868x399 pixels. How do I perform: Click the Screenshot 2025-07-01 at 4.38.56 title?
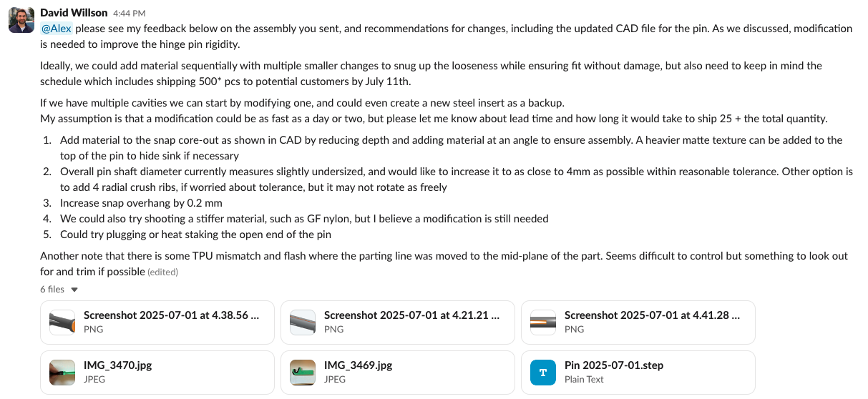171,315
